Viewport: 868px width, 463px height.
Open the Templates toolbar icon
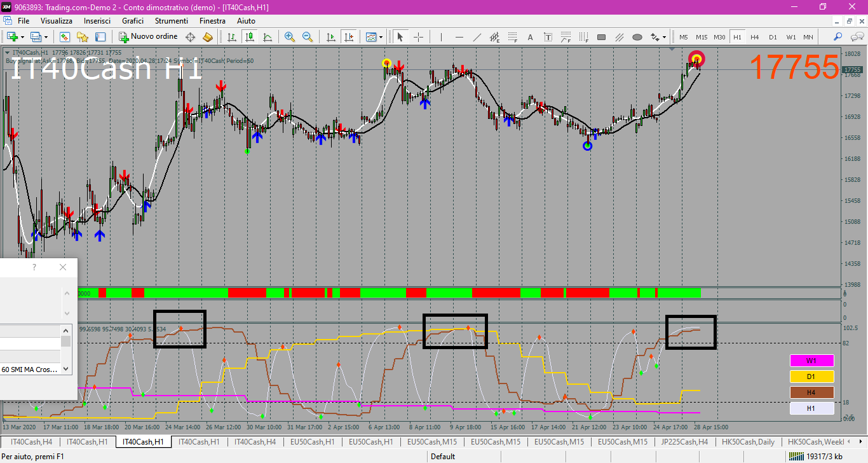pos(370,37)
